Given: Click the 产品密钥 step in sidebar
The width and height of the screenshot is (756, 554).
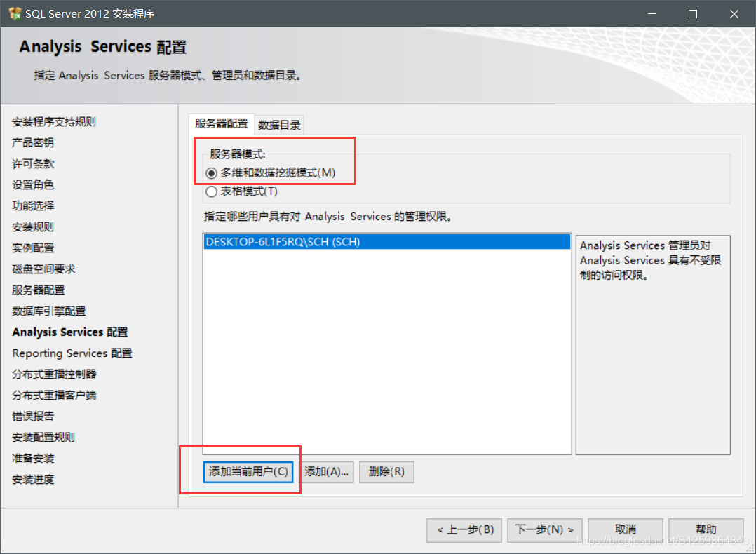Looking at the screenshot, I should tap(33, 143).
